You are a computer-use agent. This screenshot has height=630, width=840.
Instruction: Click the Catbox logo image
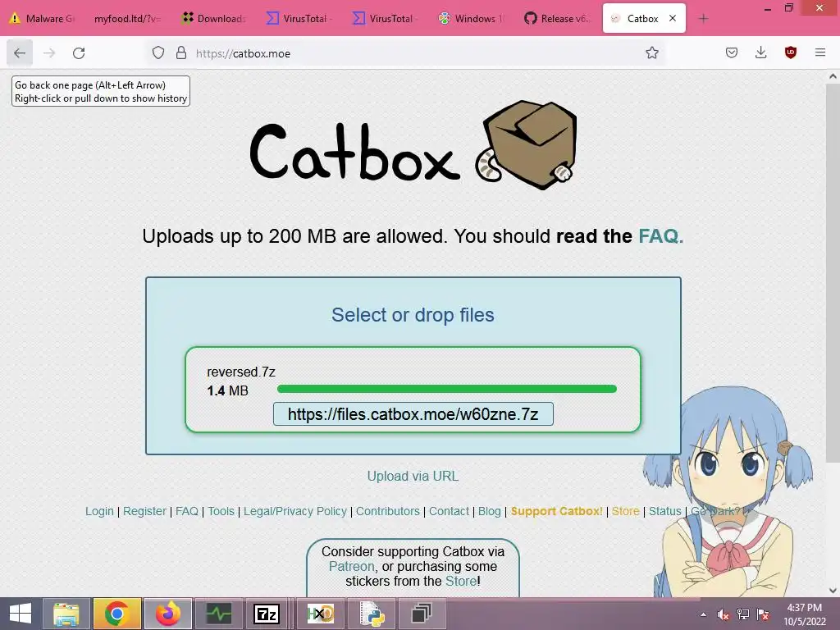point(413,146)
